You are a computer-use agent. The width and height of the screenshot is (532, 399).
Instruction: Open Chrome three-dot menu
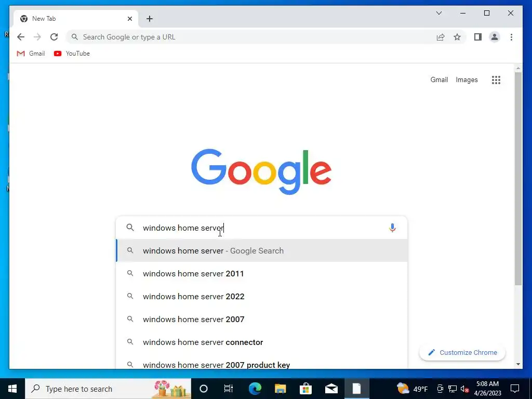point(511,37)
